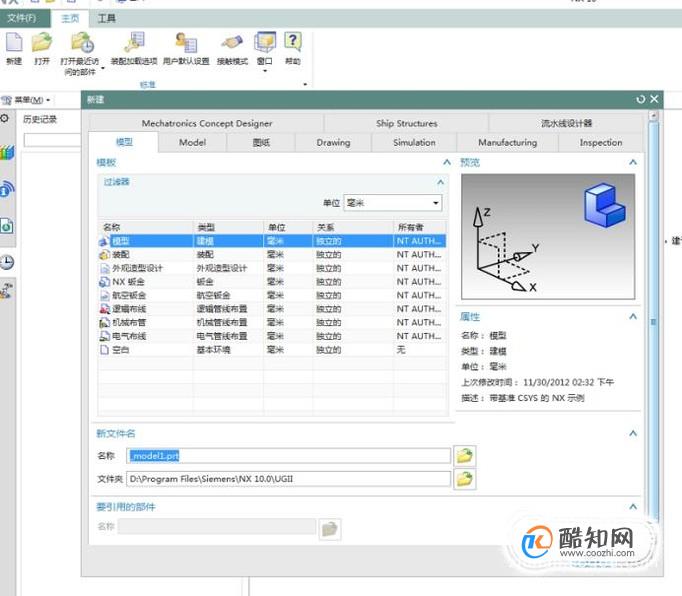The image size is (682, 596).
Task: Open the 单位 units dropdown (毫米)
Action: (393, 203)
